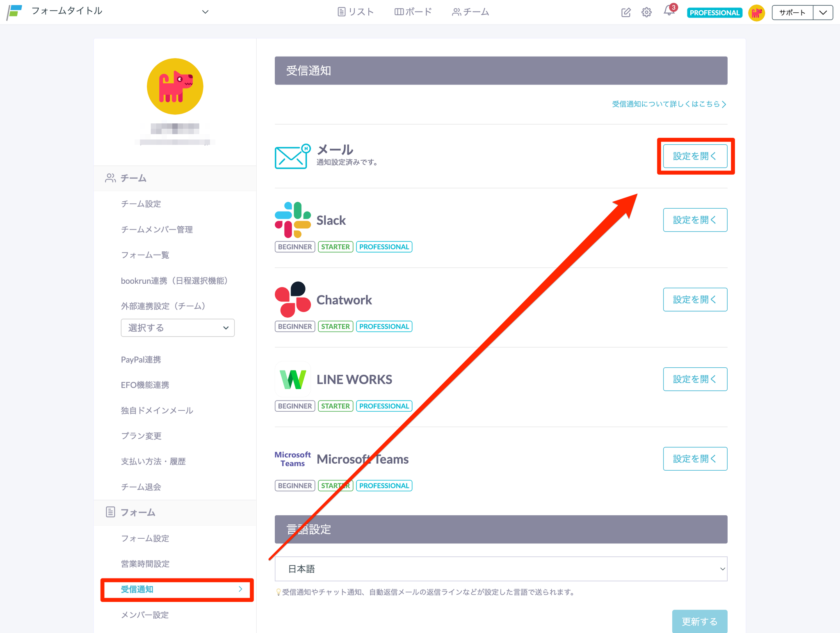
Task: Click the LINE WORKS logo icon
Action: point(292,379)
